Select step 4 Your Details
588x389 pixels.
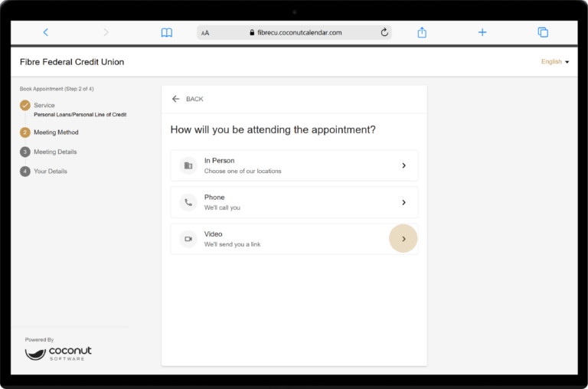click(x=50, y=172)
